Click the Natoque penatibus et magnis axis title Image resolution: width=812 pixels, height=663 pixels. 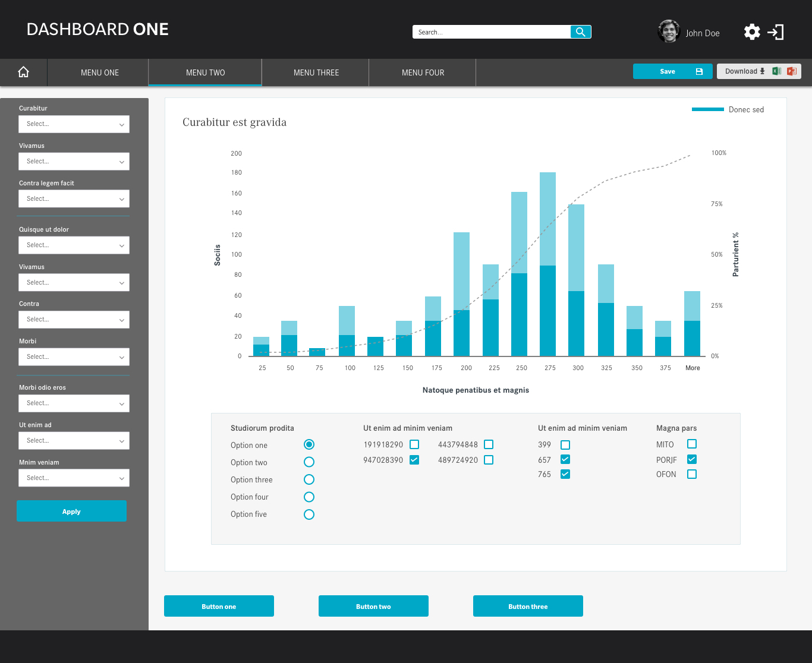[x=476, y=390]
